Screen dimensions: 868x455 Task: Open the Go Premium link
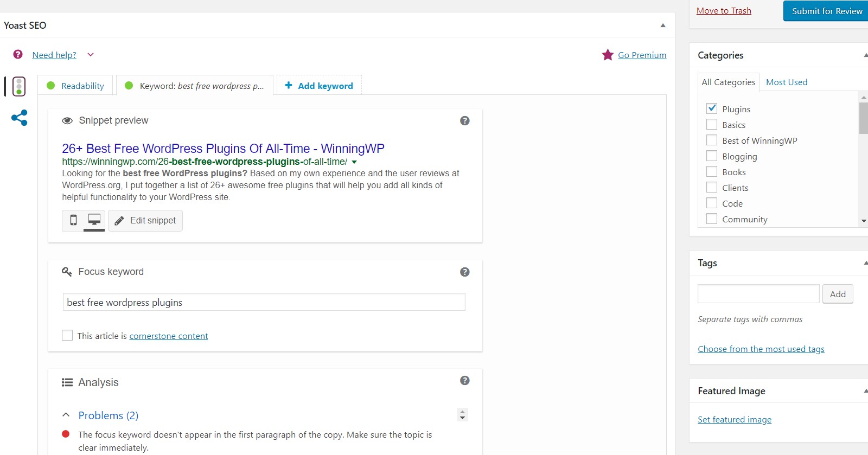coord(642,55)
